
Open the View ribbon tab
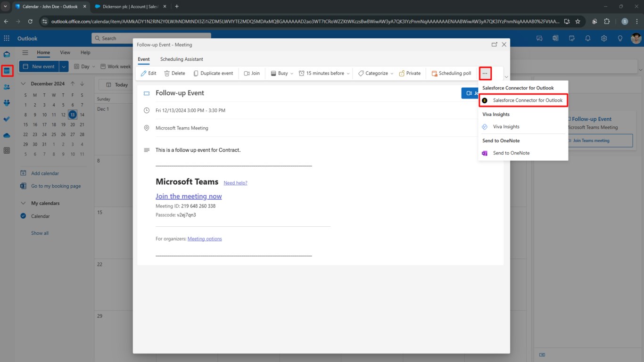click(65, 53)
